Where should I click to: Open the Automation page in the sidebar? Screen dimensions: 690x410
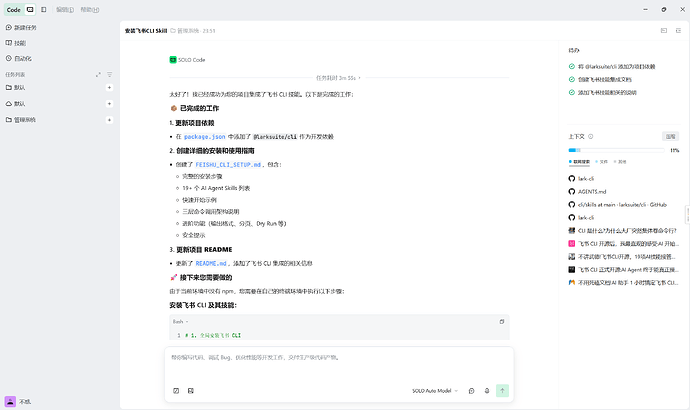pyautogui.click(x=18, y=59)
